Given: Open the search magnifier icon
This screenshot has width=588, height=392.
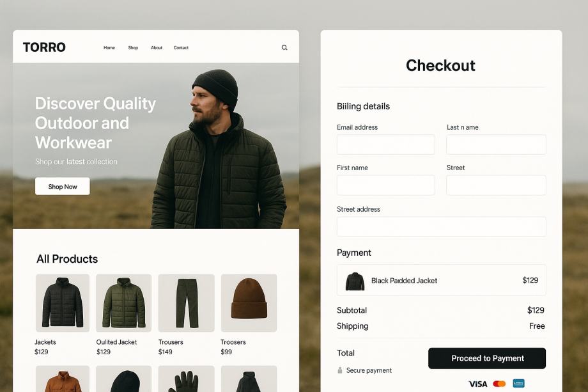Looking at the screenshot, I should [284, 47].
